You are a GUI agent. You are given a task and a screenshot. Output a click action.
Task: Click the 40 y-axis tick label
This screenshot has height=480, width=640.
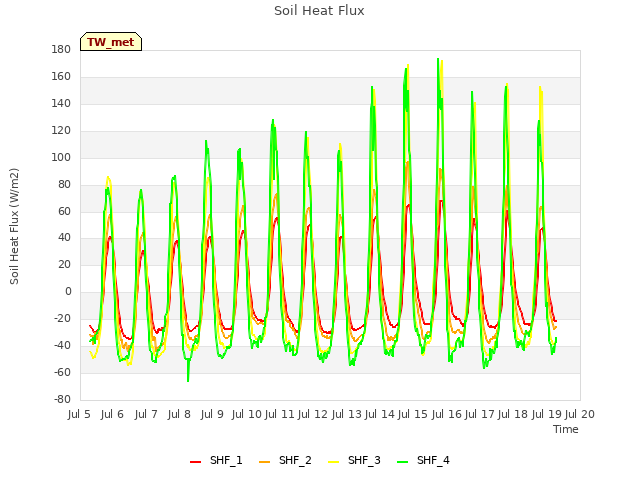(64, 238)
